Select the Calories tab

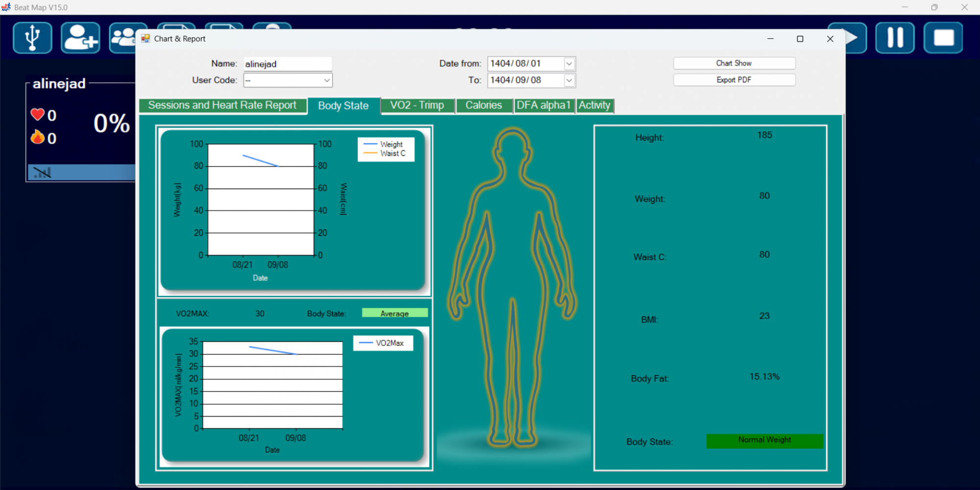(484, 105)
